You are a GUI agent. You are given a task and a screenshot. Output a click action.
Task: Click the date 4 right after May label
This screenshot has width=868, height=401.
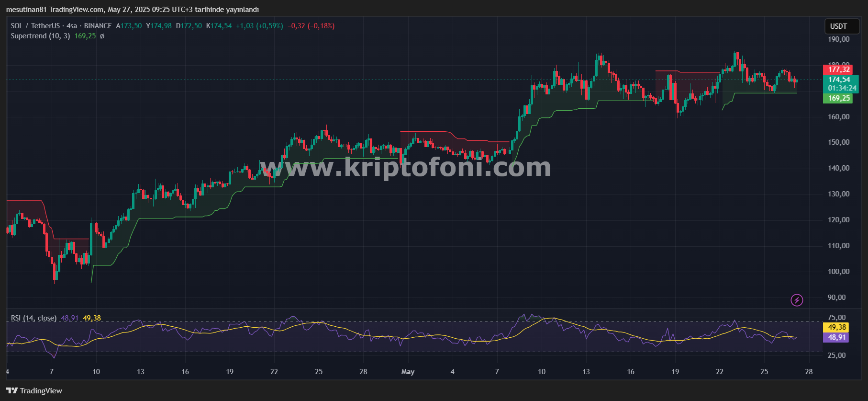click(453, 372)
